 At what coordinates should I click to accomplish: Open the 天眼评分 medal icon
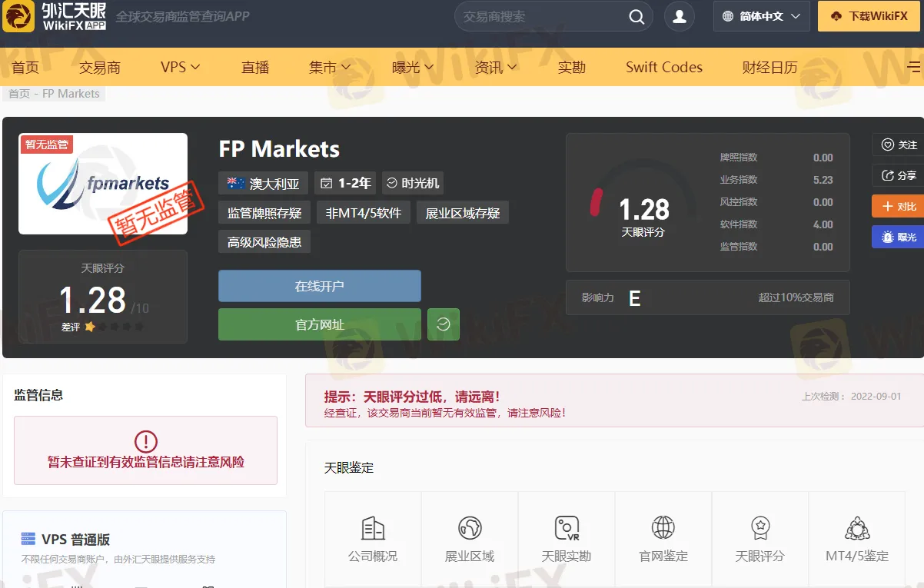coord(760,528)
